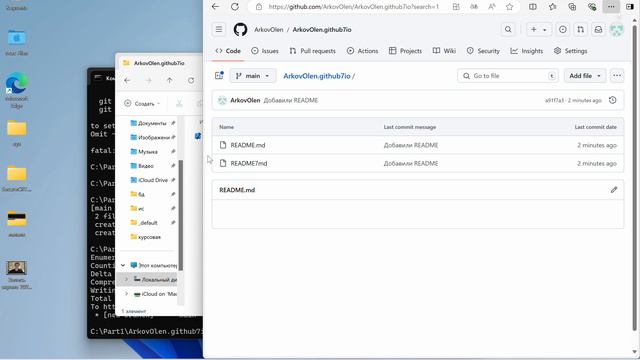The height and width of the screenshot is (360, 640).
Task: Open GitHub issues shortcut icon in header
Action: pyautogui.click(x=562, y=29)
